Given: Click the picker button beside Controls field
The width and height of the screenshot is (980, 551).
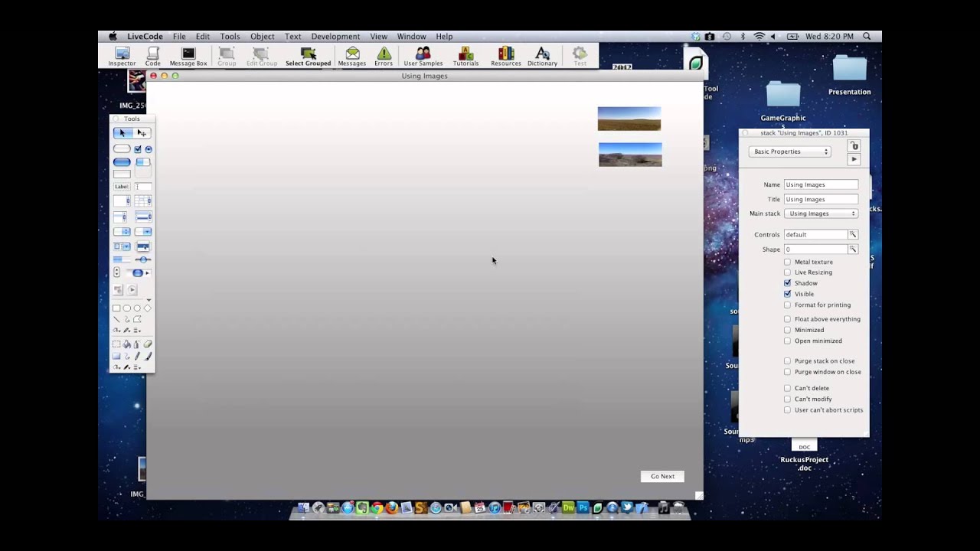Looking at the screenshot, I should coord(853,235).
